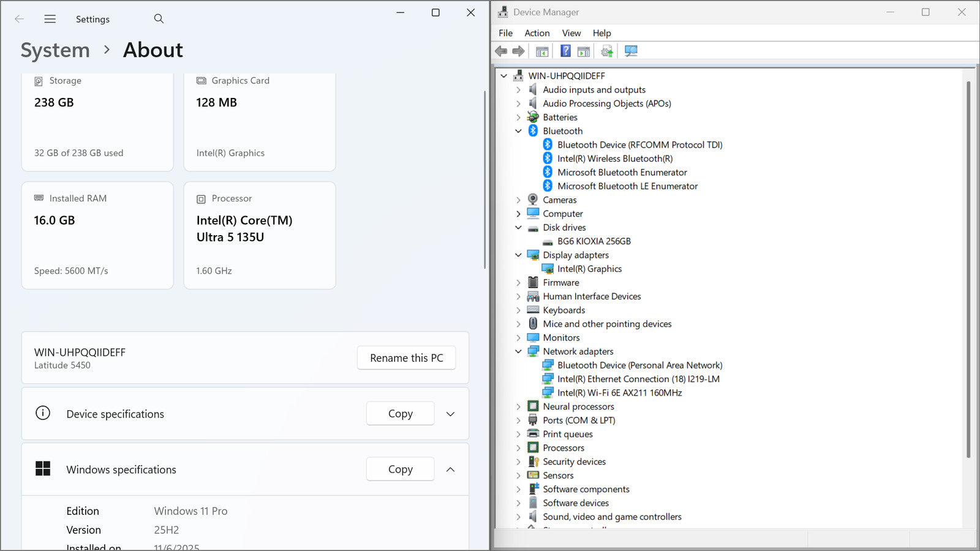The height and width of the screenshot is (551, 980).
Task: Click the System breadcrumb link
Action: tap(55, 50)
